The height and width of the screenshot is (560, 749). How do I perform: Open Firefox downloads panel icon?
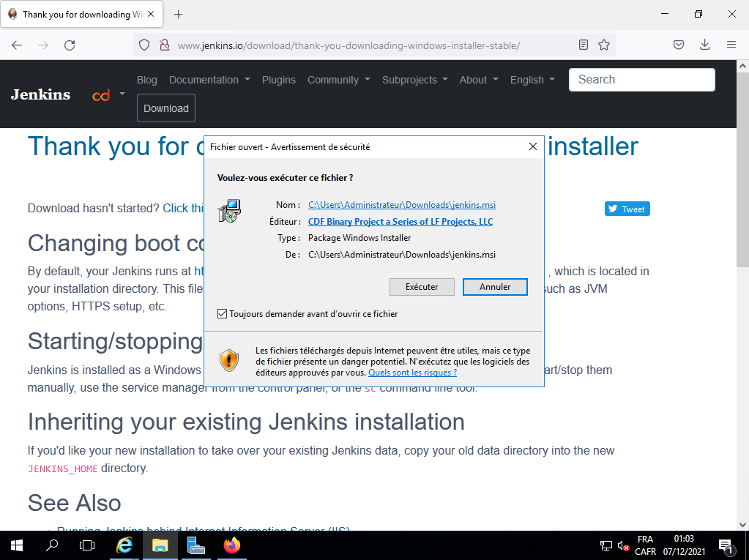pyautogui.click(x=704, y=45)
